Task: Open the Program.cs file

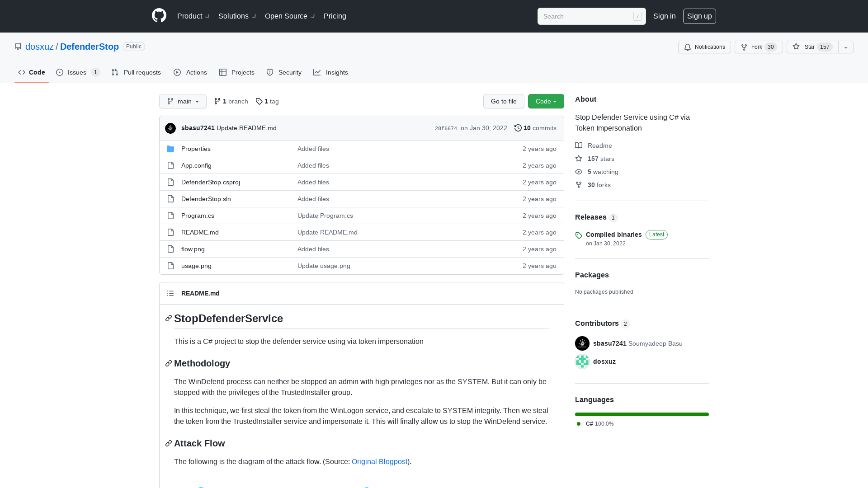Action: point(198,216)
